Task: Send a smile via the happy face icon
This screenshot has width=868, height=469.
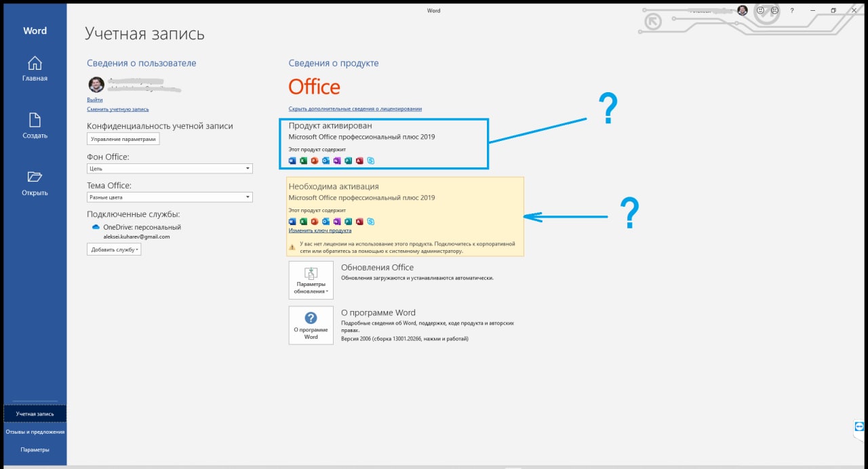Action: click(760, 10)
